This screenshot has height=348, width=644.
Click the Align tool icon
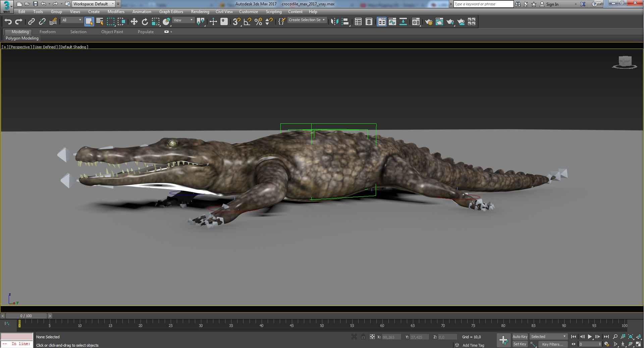(345, 22)
